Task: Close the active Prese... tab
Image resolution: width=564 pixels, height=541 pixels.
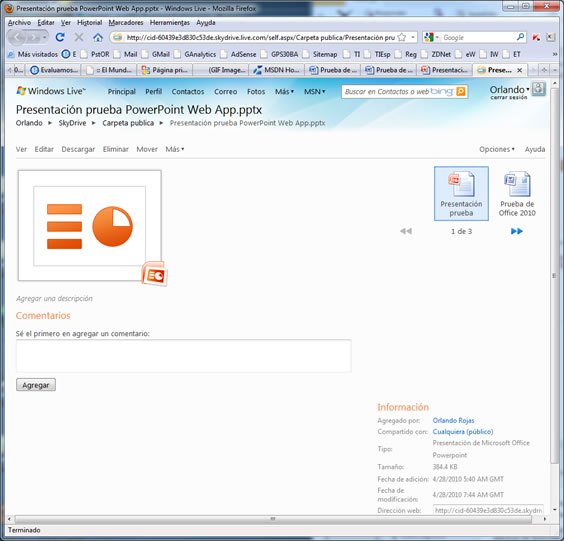Action: (519, 70)
